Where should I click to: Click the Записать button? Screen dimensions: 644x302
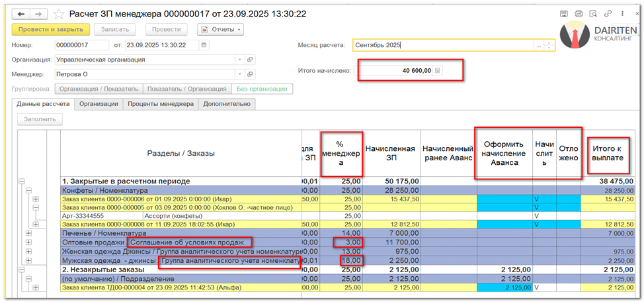click(116, 30)
